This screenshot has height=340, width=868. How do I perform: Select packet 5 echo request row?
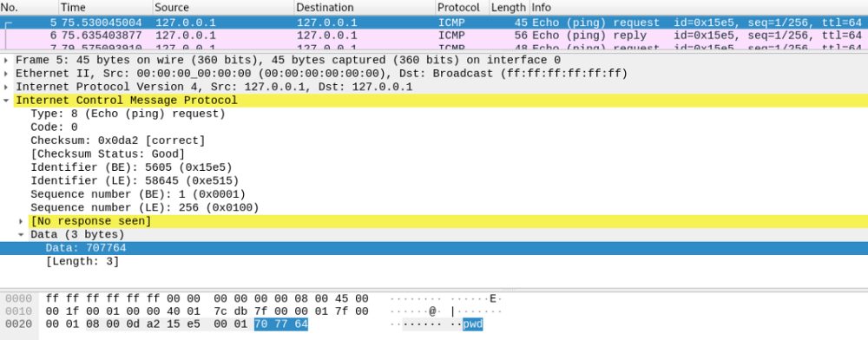click(x=434, y=23)
